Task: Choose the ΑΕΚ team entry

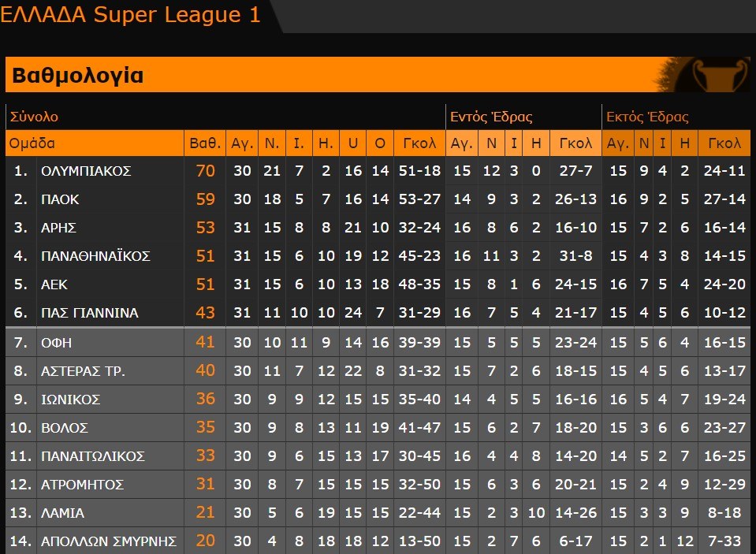Action: tap(55, 284)
